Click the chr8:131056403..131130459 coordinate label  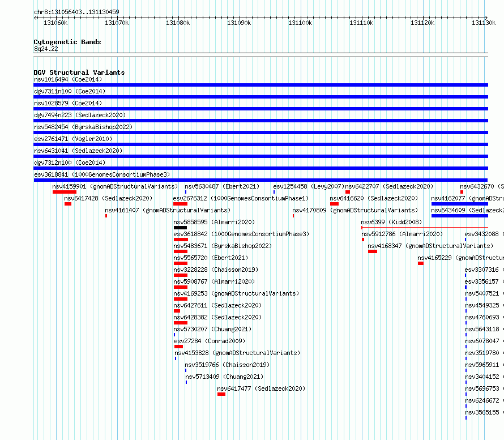(76, 12)
